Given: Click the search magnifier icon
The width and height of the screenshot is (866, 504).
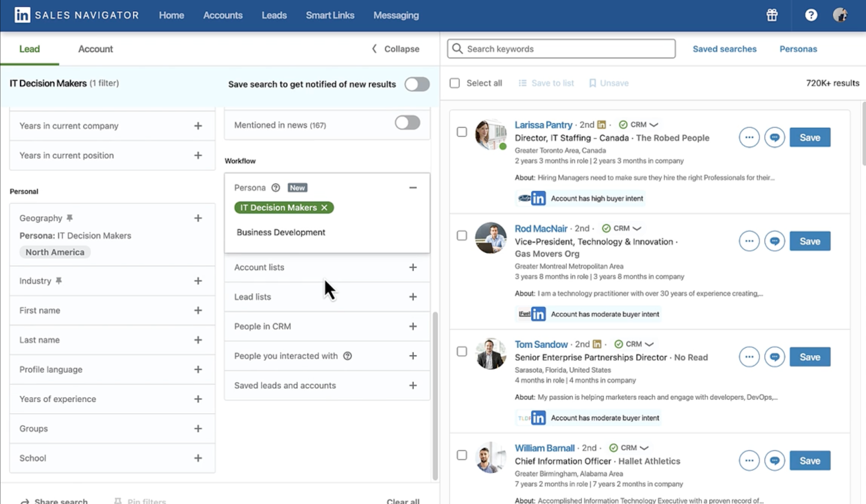Looking at the screenshot, I should 457,49.
